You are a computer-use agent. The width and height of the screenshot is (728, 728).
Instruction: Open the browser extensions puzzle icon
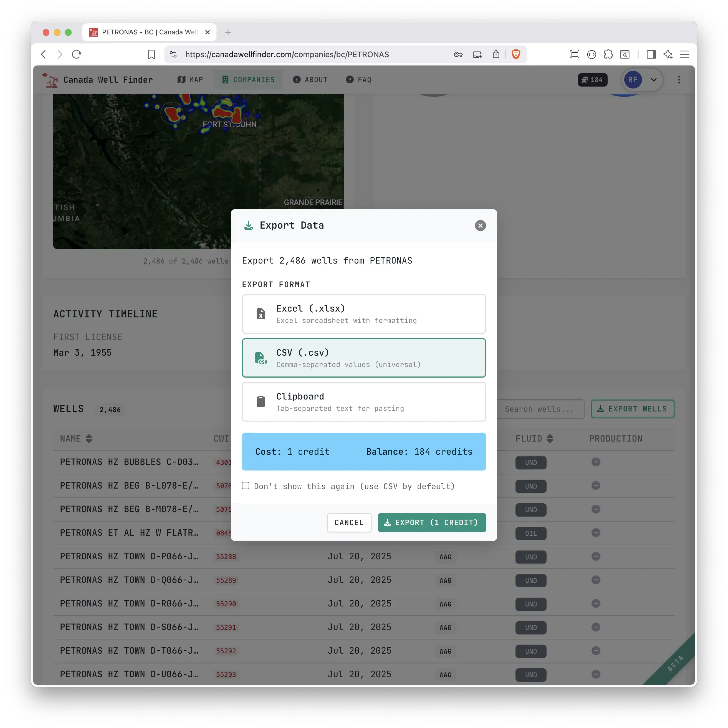tap(608, 54)
